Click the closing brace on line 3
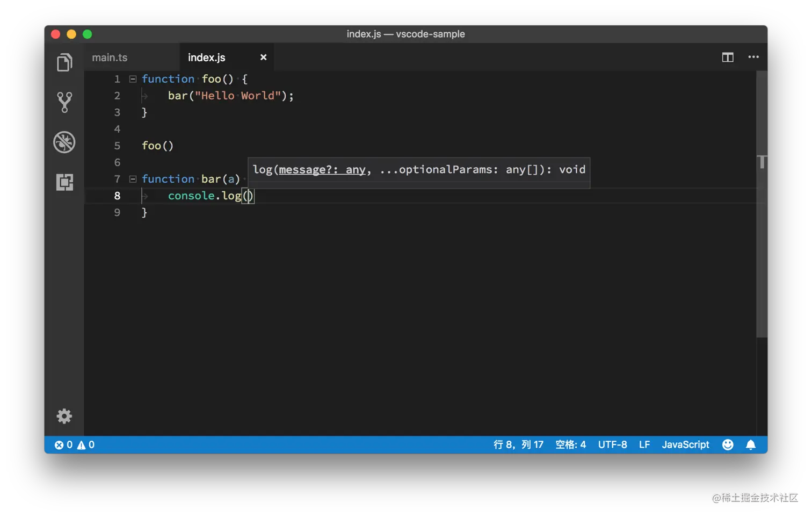The image size is (812, 517). coord(144,112)
